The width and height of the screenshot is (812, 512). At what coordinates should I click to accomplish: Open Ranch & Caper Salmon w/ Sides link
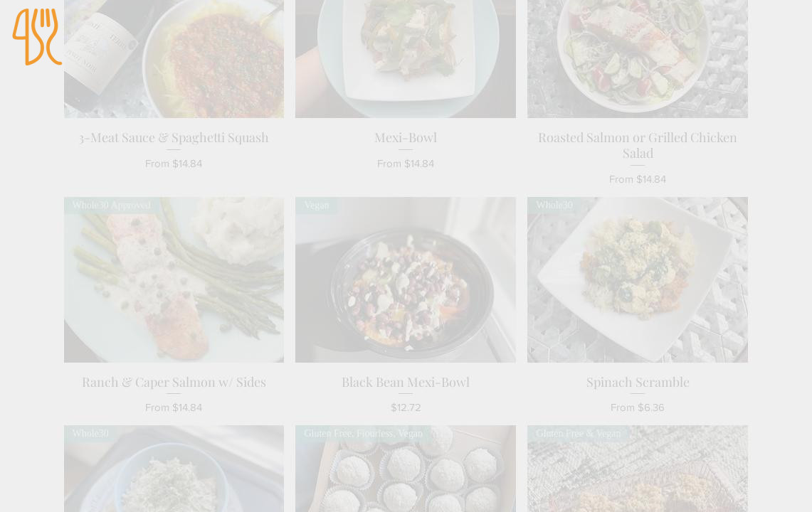[x=174, y=382]
